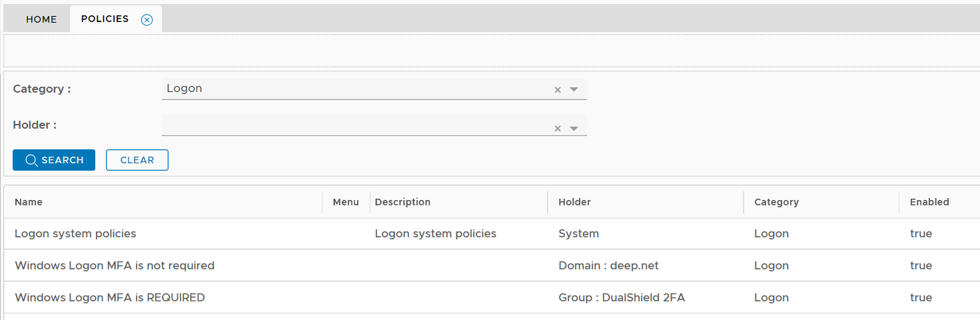980x320 pixels.
Task: Clear the Category field using its x icon
Action: coord(558,90)
